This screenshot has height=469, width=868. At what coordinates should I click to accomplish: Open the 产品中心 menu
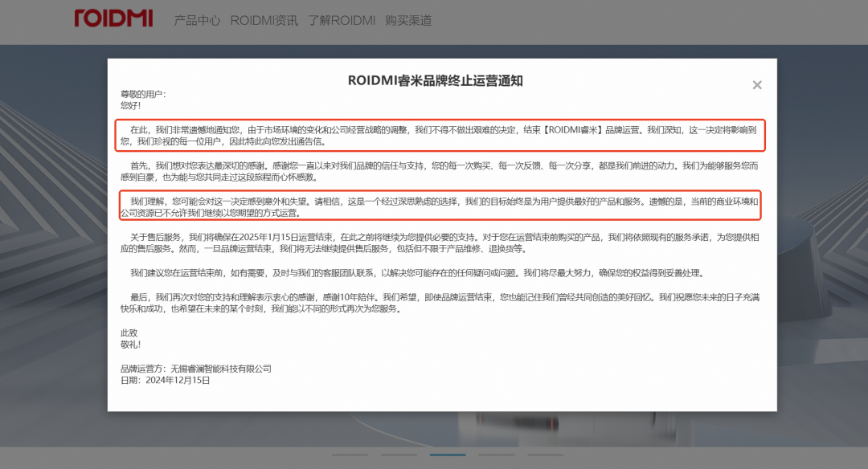coord(197,20)
